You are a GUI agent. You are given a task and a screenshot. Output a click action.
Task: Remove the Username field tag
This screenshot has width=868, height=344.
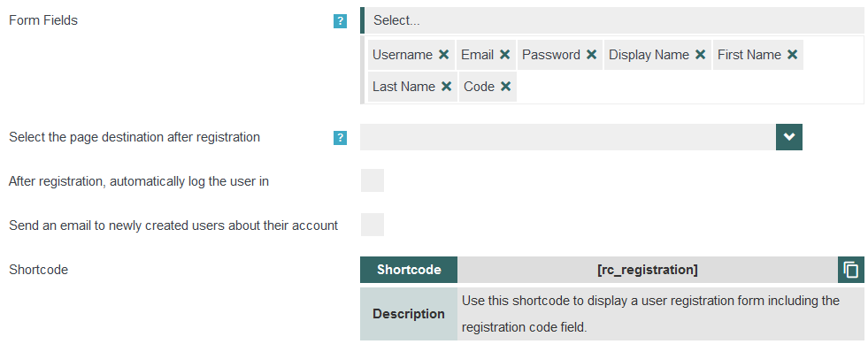443,55
